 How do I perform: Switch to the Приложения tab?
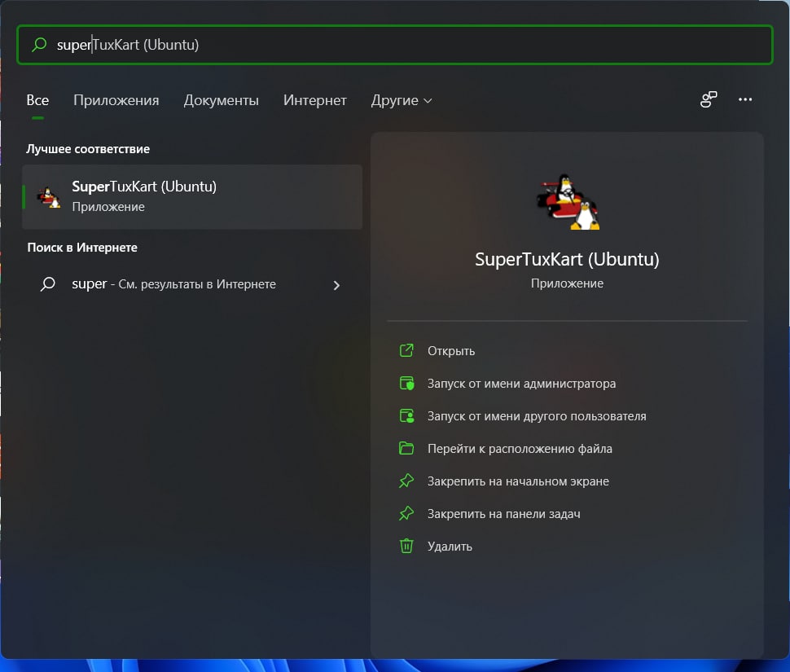tap(116, 100)
